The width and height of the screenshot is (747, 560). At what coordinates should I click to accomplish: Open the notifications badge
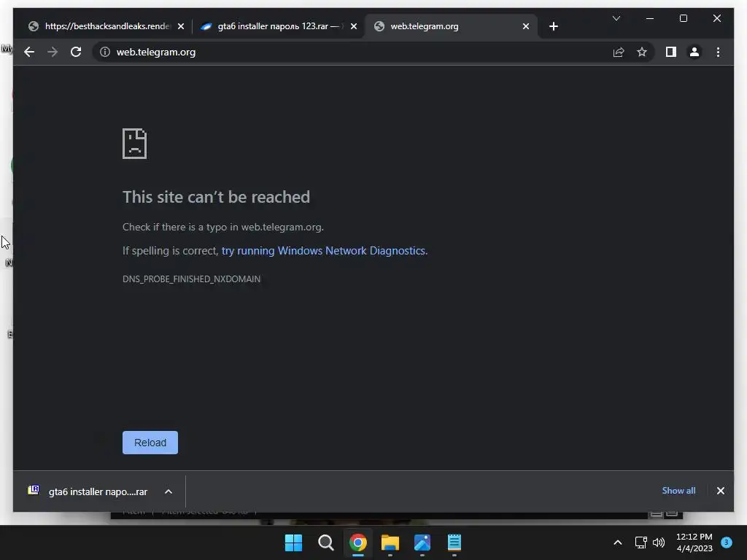(727, 542)
